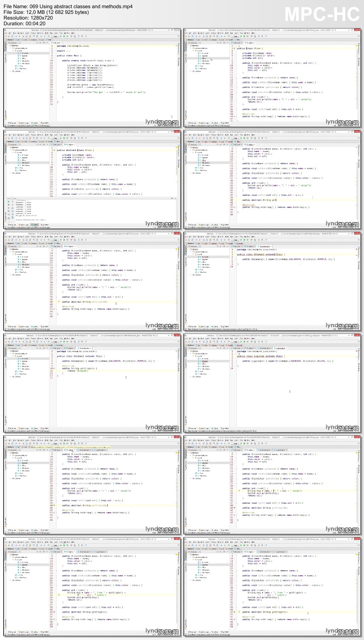Click the 'File Size: 12,0 MB' line
The height and width of the screenshot is (640, 364).
46,12
